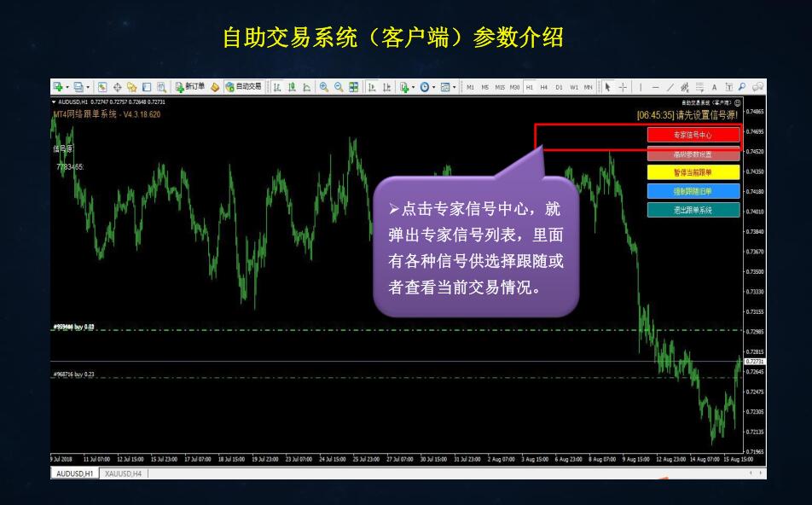Viewport: 812px width, 505px height.
Task: Open 专家信号中心 red button
Action: tap(693, 135)
